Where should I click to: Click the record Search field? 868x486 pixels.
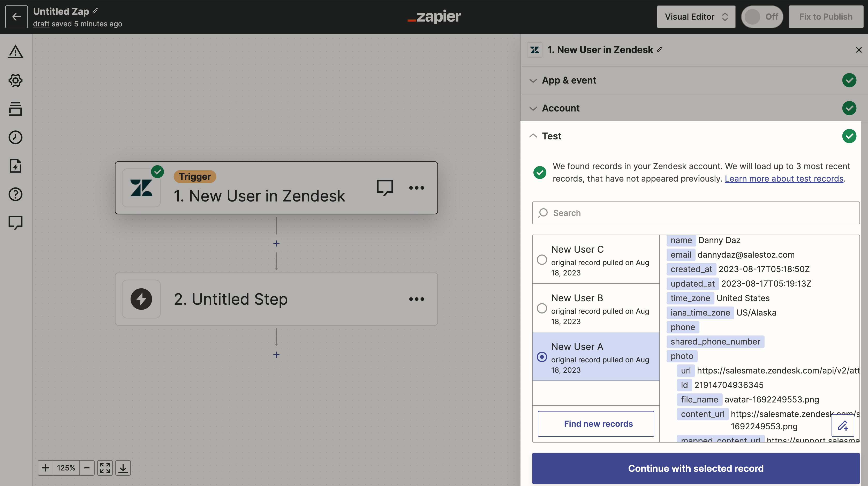696,213
